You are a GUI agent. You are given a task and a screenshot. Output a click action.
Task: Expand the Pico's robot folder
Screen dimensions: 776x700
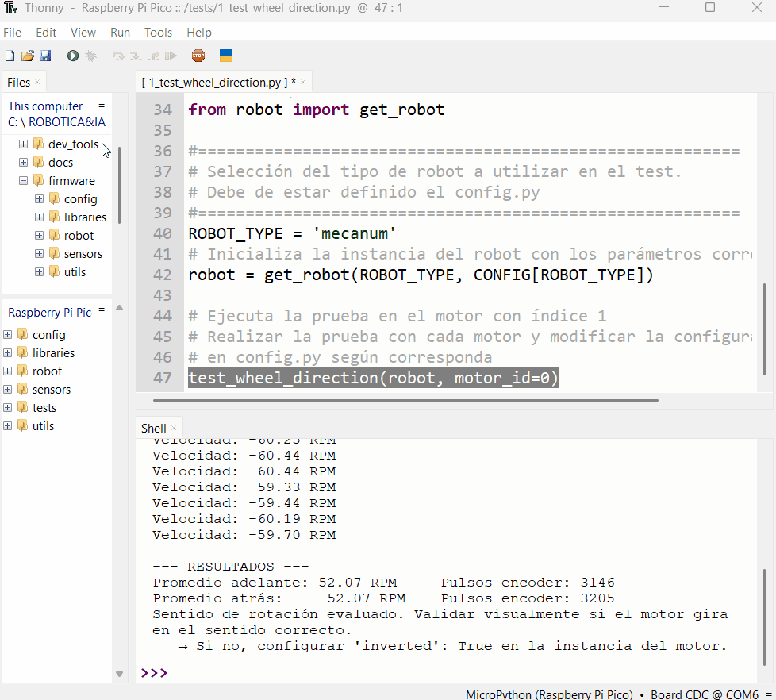[7, 371]
